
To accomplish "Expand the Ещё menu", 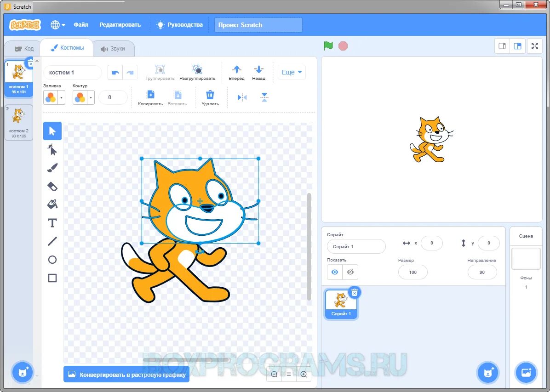I will coord(292,72).
